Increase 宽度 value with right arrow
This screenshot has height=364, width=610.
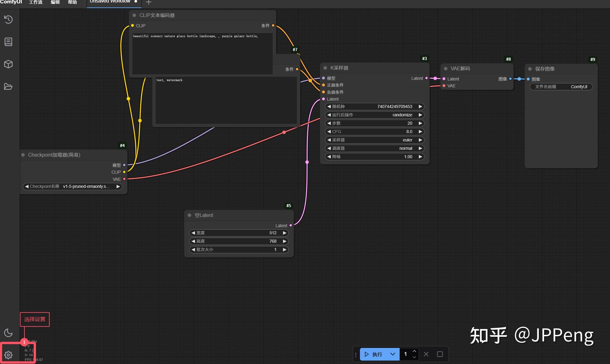click(x=284, y=233)
